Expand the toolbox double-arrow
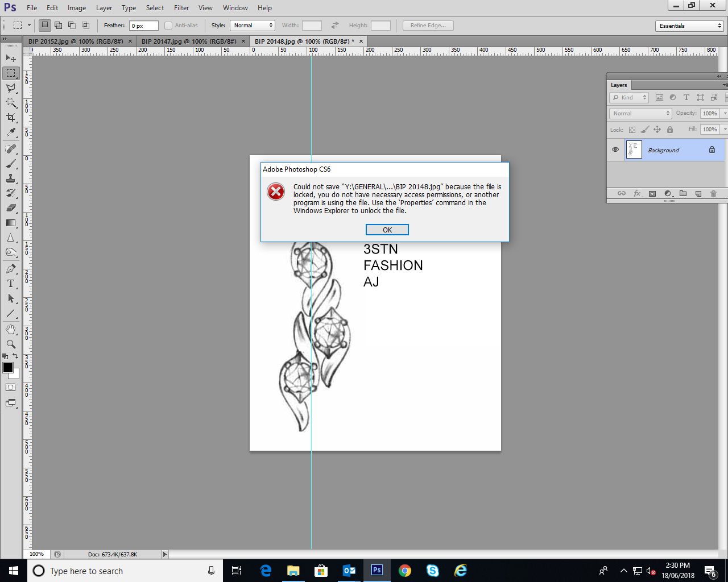Screen dimensions: 728x582 (x=5, y=39)
